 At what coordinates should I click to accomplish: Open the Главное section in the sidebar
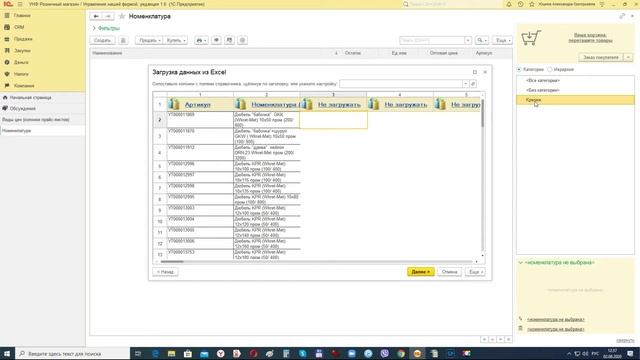point(22,16)
